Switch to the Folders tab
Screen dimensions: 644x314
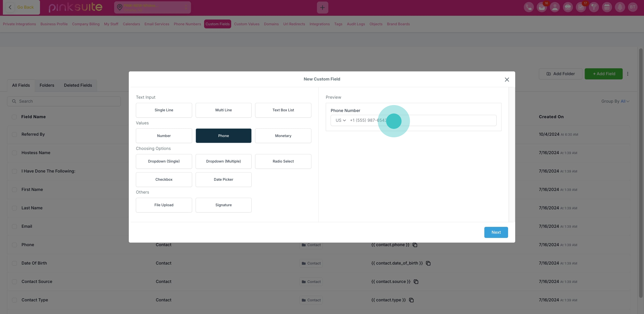pyautogui.click(x=47, y=85)
